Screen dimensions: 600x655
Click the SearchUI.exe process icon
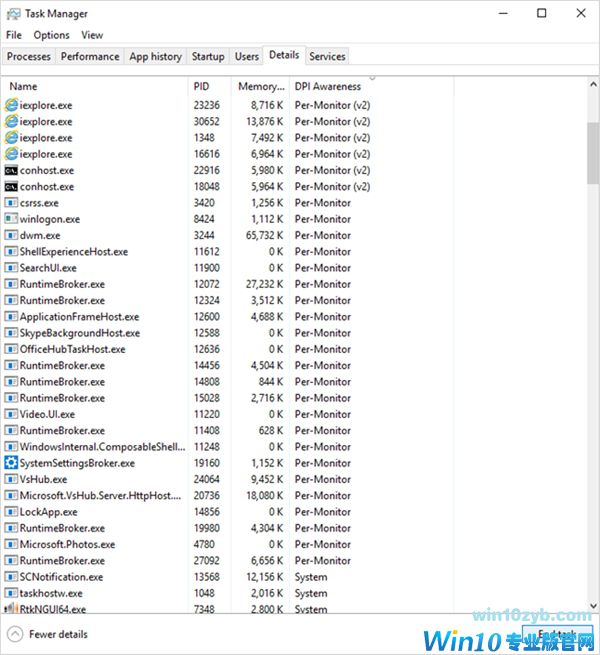click(11, 268)
